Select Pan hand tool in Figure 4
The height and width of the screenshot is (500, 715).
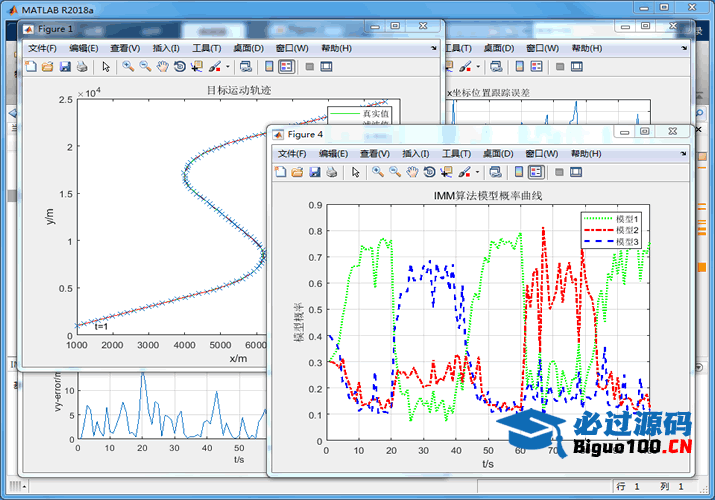click(412, 172)
